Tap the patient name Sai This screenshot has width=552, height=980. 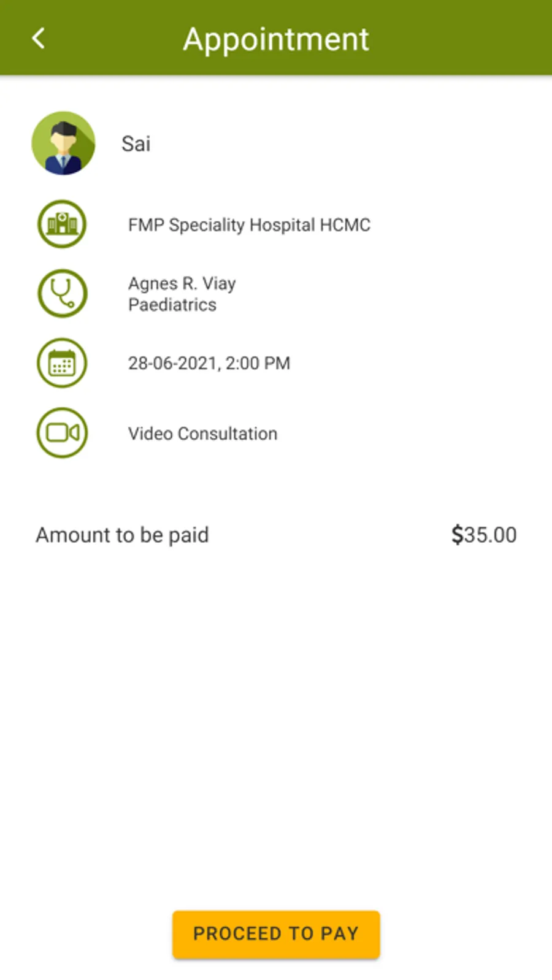(136, 144)
